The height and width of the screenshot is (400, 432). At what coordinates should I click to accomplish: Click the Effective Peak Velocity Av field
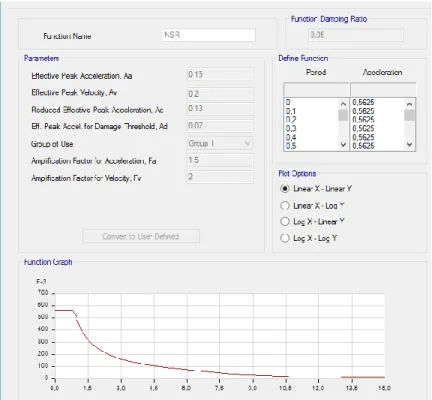tap(220, 94)
